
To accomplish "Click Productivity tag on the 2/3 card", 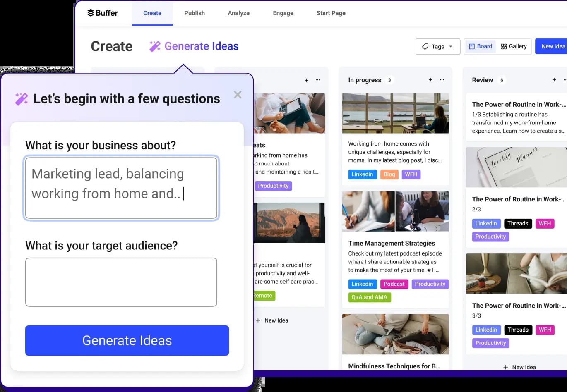I will 490,237.
